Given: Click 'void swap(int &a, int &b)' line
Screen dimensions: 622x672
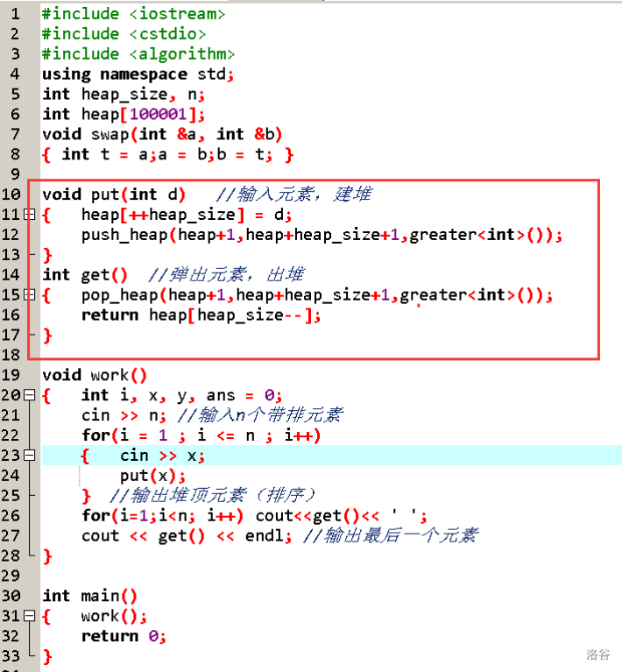Looking at the screenshot, I should tap(162, 134).
